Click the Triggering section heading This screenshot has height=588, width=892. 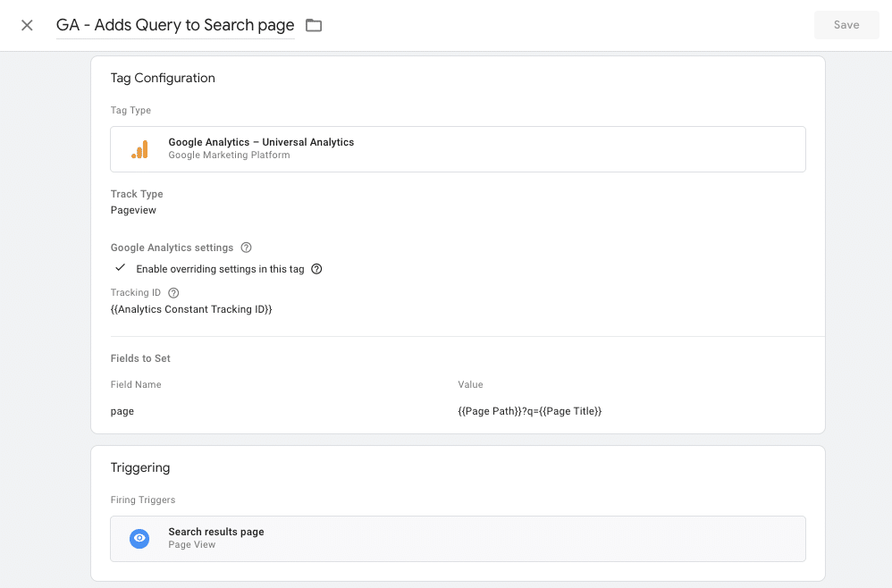pyautogui.click(x=140, y=467)
